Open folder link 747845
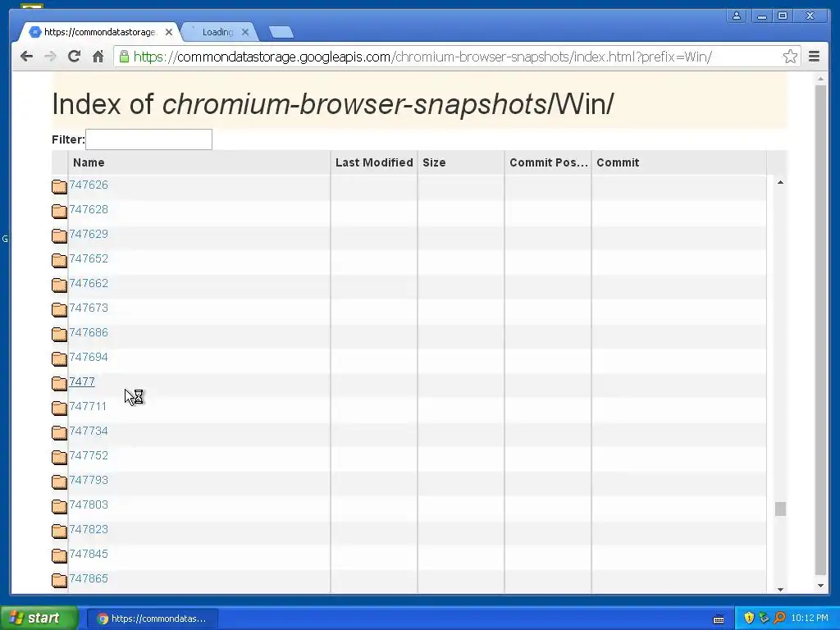Screen dimensions: 840x630 89,555
